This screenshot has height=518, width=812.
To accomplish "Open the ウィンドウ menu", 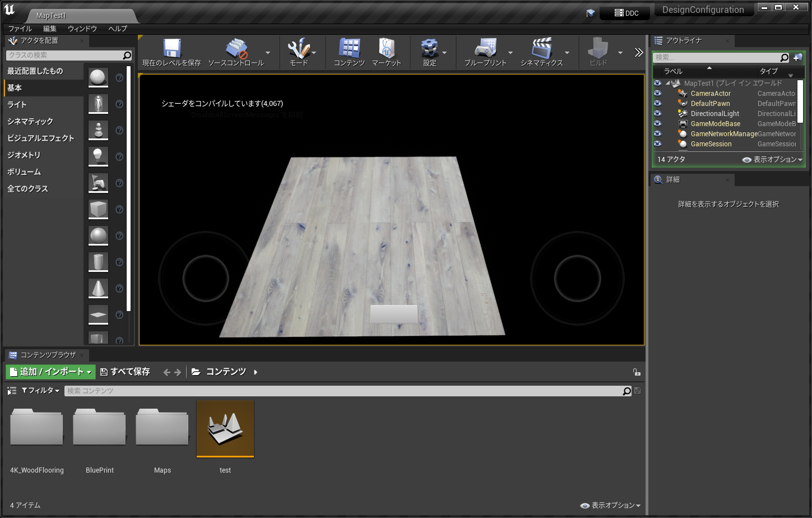I will (82, 29).
